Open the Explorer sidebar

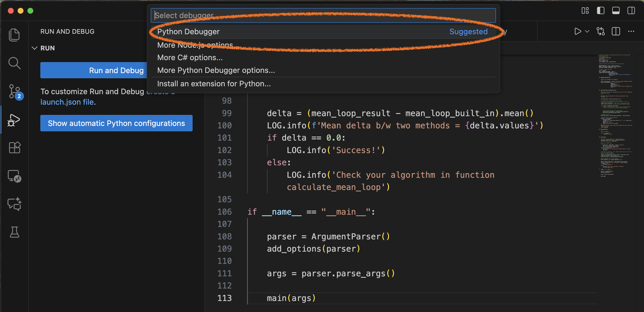(14, 35)
